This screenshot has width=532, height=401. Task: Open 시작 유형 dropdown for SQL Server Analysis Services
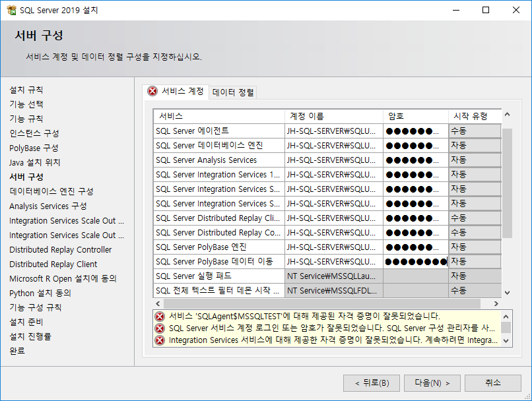pyautogui.click(x=475, y=160)
